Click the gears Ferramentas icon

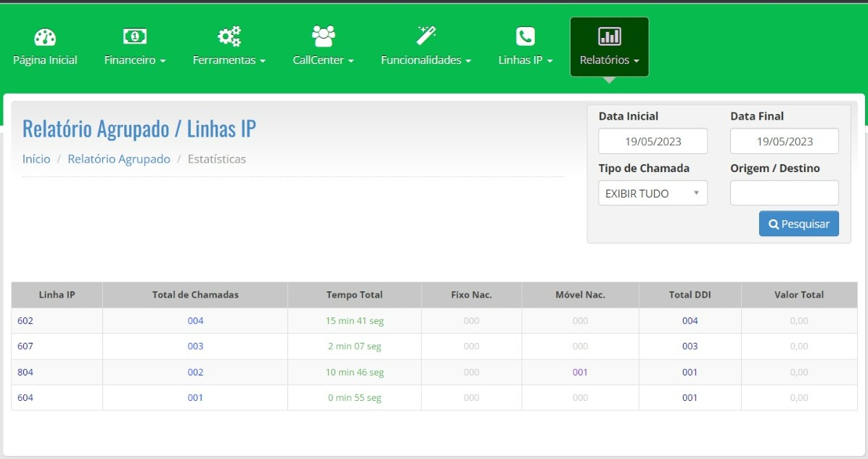click(229, 36)
